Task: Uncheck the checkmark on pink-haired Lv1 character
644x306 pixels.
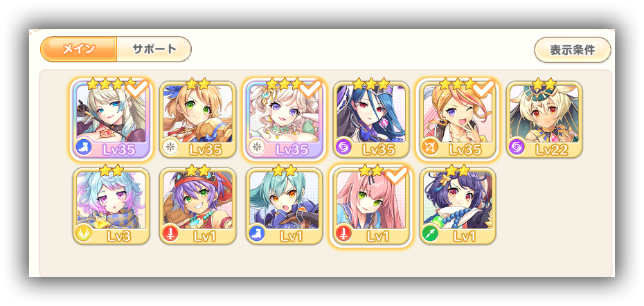Action: tap(397, 176)
